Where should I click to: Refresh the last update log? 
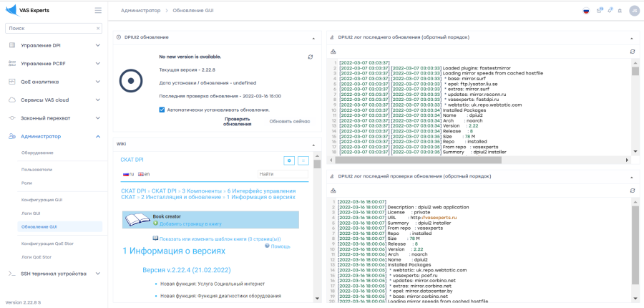633,52
